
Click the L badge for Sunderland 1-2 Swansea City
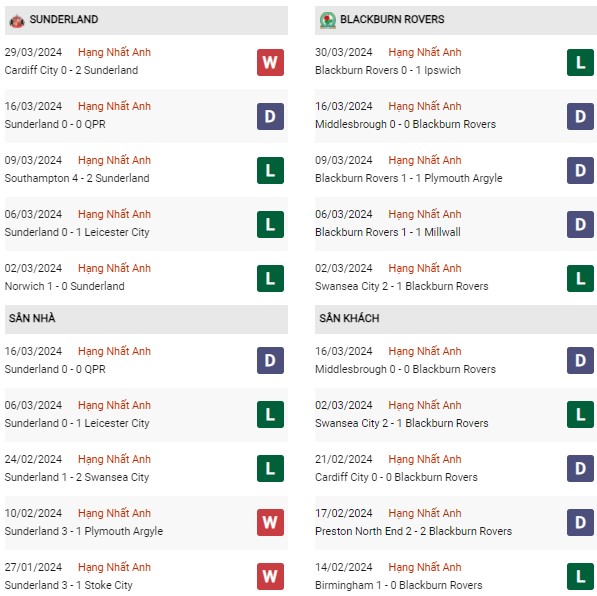270,468
